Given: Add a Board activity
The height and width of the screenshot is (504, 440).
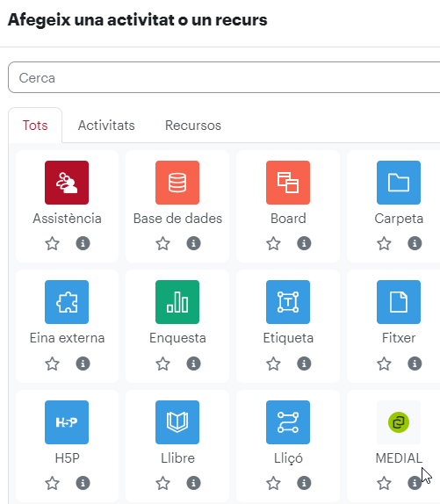Looking at the screenshot, I should [x=288, y=183].
